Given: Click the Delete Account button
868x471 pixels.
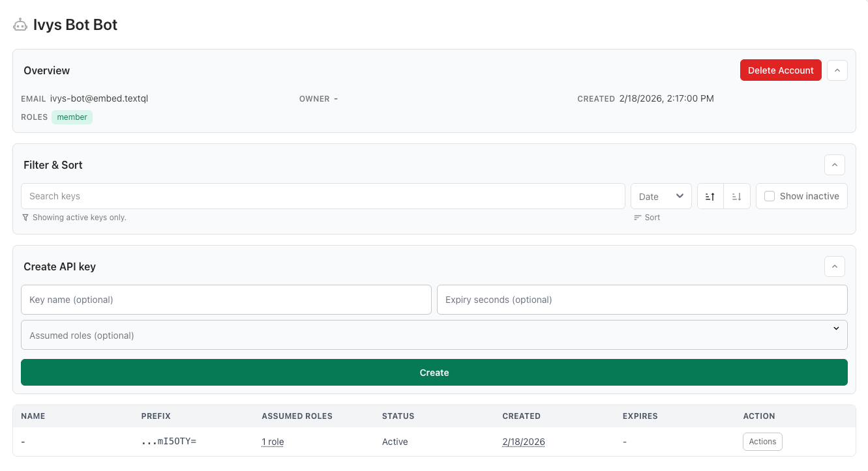Looking at the screenshot, I should pyautogui.click(x=781, y=70).
